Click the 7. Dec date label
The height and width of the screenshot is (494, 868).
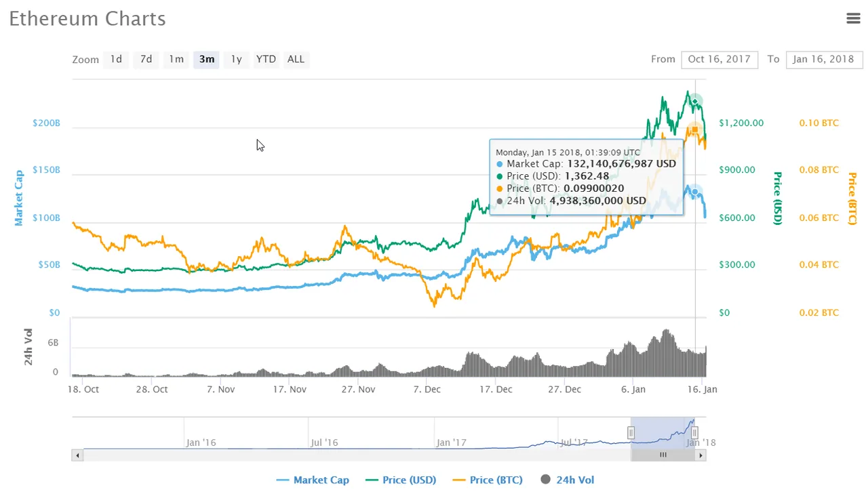click(428, 390)
